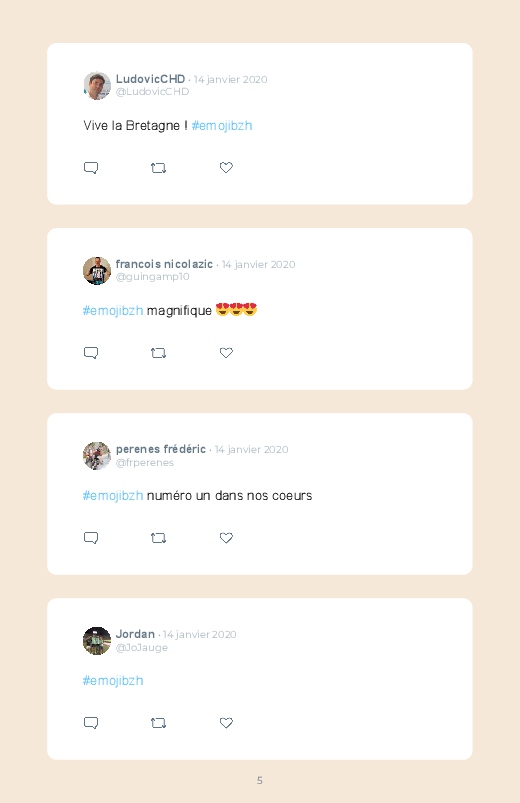
Task: Click Jordan's display name
Action: (135, 634)
